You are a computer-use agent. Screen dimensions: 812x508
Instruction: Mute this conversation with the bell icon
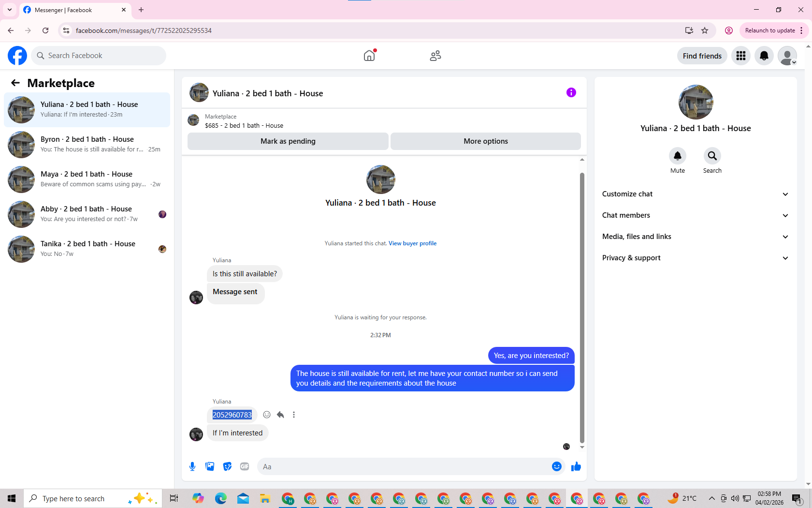pyautogui.click(x=678, y=156)
